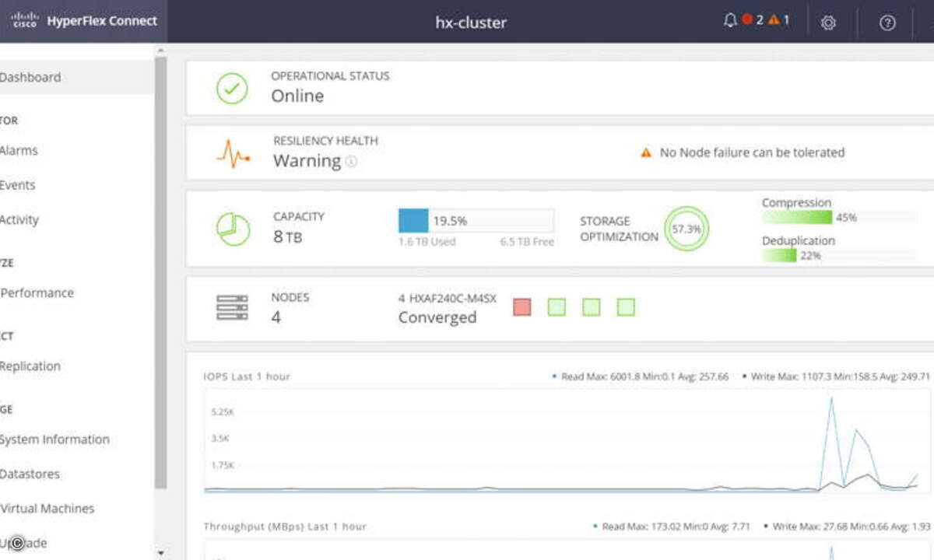This screenshot has height=560, width=934.
Task: Click the 1.75K axis label
Action: point(223,465)
